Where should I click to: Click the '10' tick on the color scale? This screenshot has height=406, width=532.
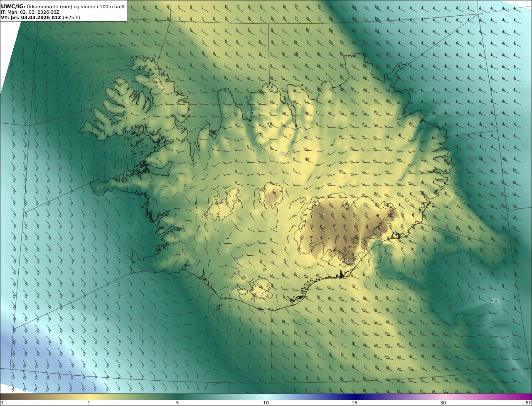coord(266,403)
